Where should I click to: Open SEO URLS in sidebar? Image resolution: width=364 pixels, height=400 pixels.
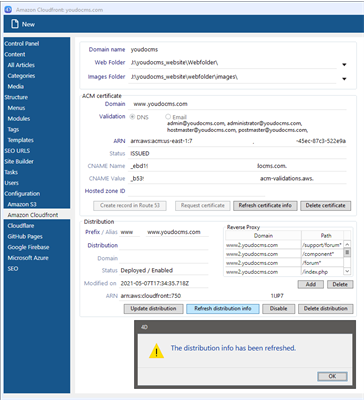coord(17,151)
